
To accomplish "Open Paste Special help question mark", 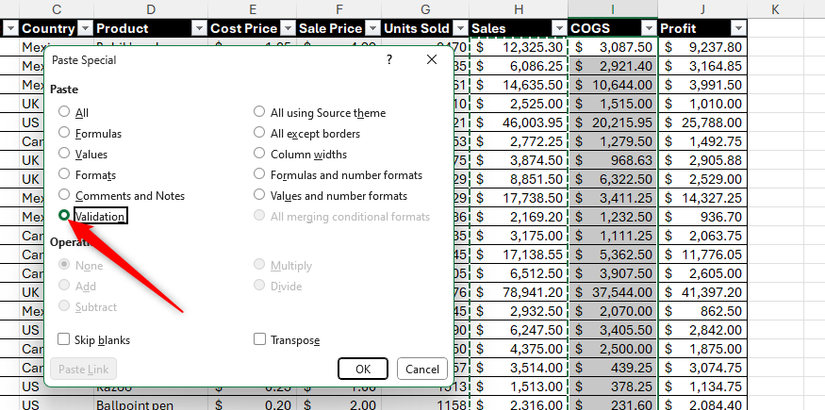I will [389, 60].
